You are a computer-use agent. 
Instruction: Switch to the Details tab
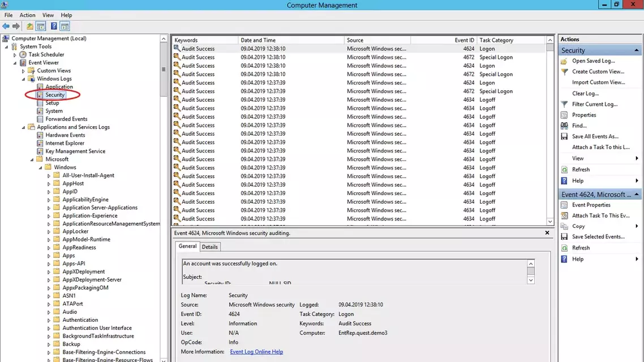coord(209,247)
